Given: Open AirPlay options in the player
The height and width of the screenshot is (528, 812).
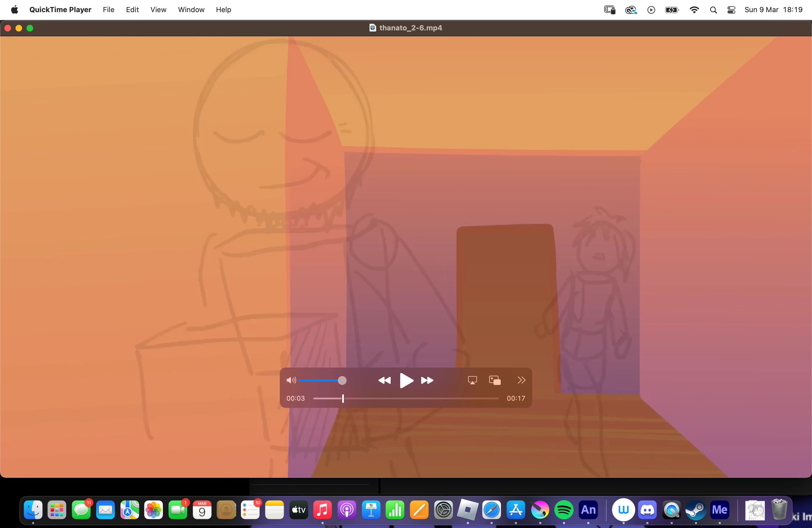Looking at the screenshot, I should (x=472, y=380).
